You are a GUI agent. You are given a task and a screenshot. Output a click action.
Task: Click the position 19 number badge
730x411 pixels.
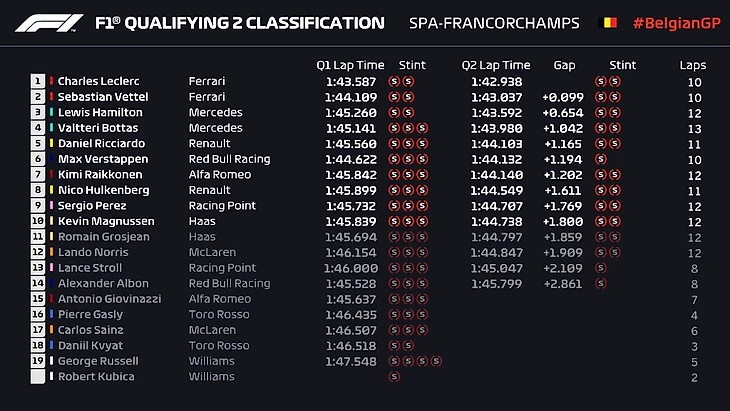point(39,361)
